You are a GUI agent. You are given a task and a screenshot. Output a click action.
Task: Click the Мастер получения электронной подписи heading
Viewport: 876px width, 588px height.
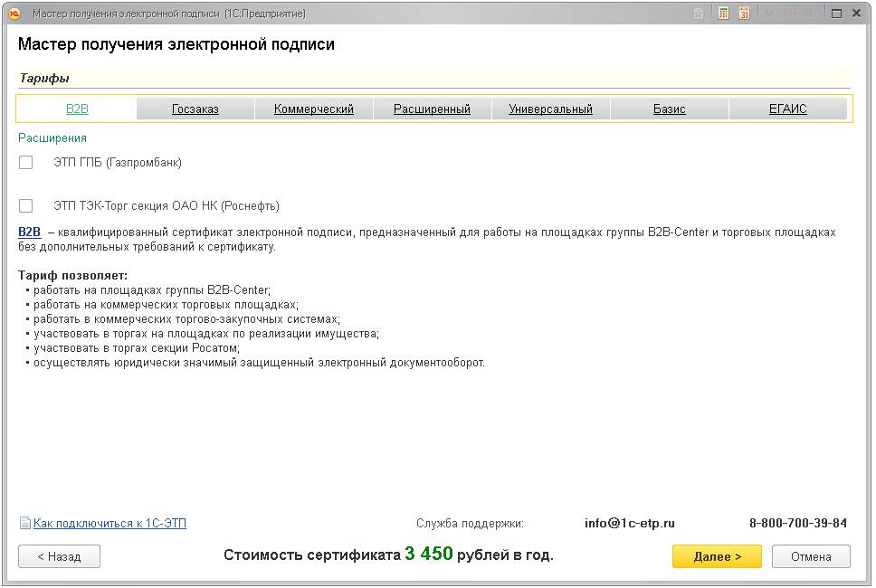point(176,44)
